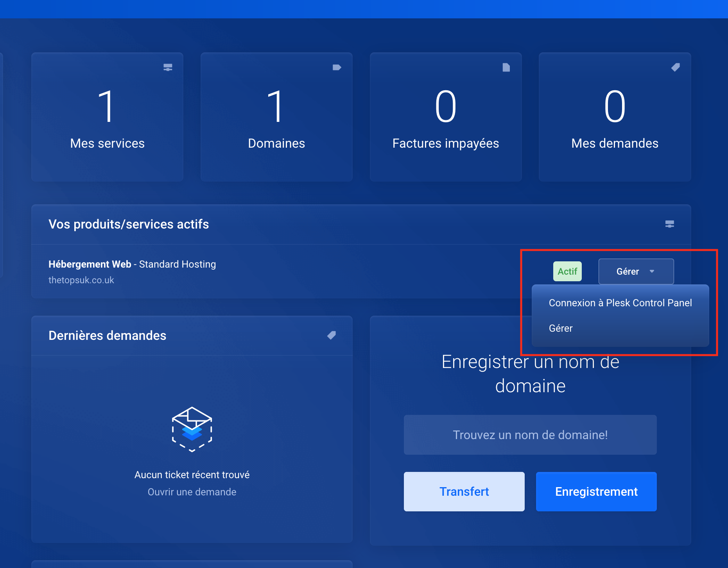Open the thetopsuk.co.uk domain link
The image size is (728, 568).
click(81, 280)
